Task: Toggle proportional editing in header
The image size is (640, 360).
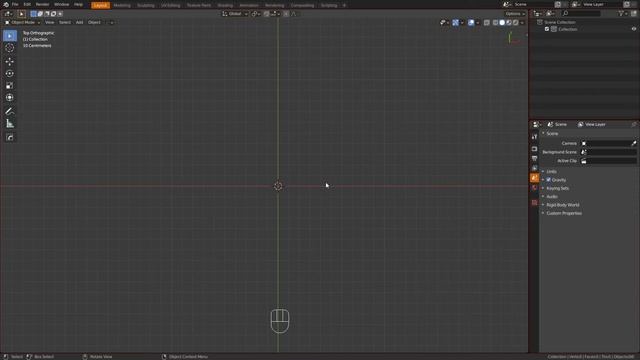Action: (286, 13)
